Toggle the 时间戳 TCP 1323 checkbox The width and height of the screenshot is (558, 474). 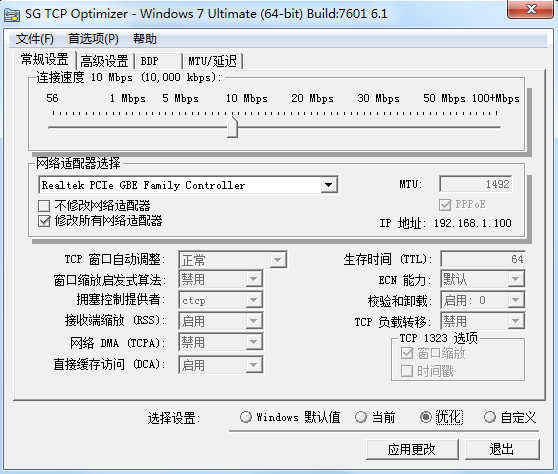pyautogui.click(x=407, y=371)
